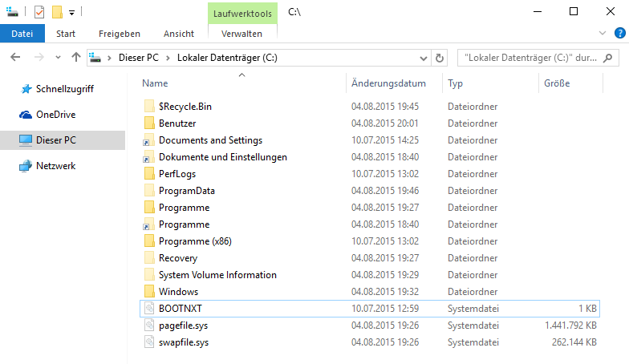629x364 pixels.
Task: Open the quick access toolbar customize arrow
Action: (72, 13)
